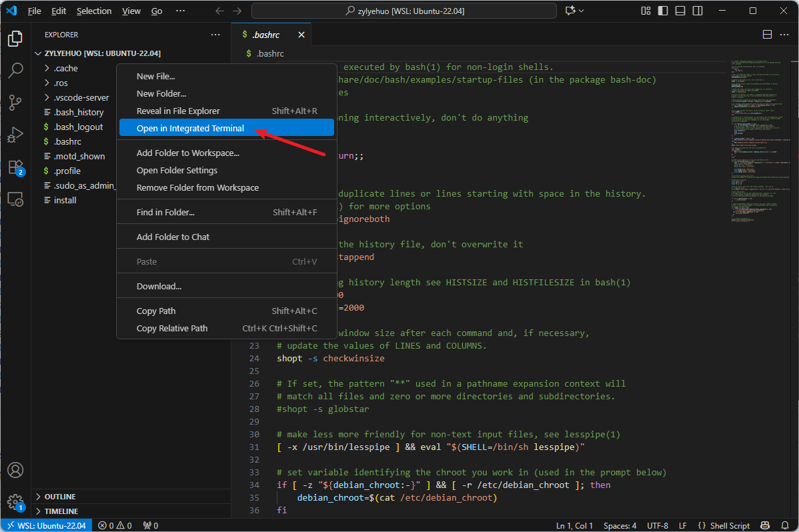Open the .bash_history file
Image resolution: width=799 pixels, height=532 pixels.
79,112
